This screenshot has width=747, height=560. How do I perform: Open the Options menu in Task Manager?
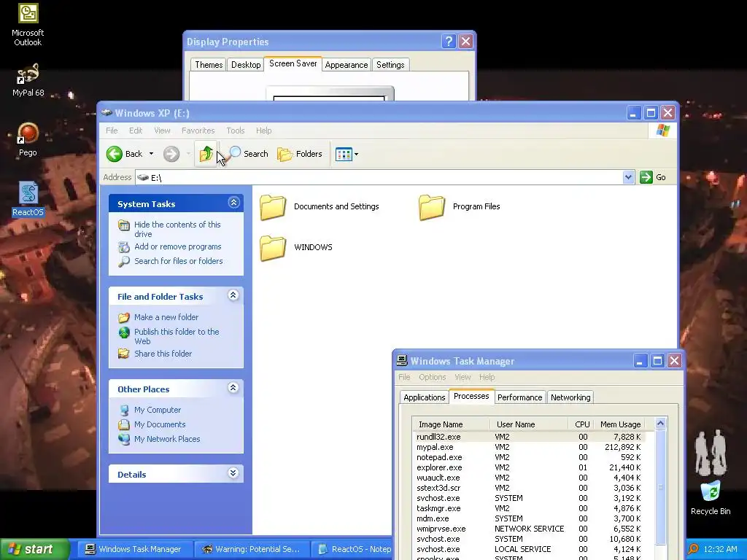(x=432, y=377)
